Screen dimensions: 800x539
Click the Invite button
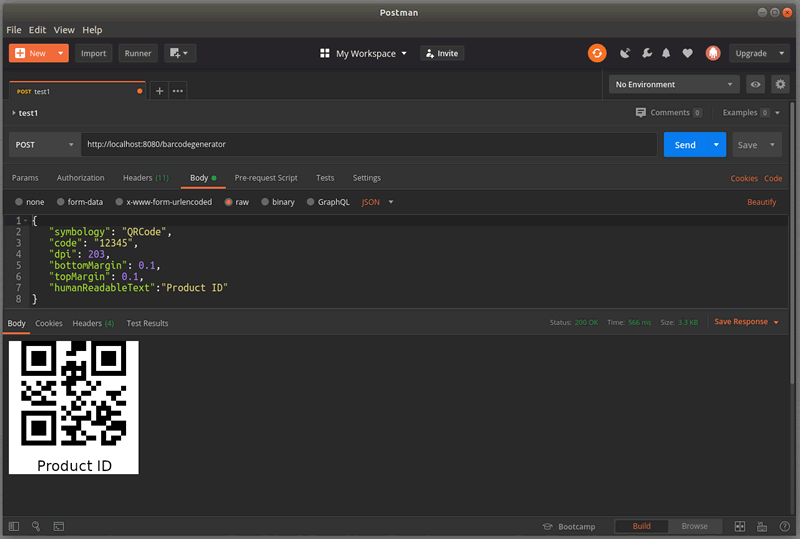(442, 53)
